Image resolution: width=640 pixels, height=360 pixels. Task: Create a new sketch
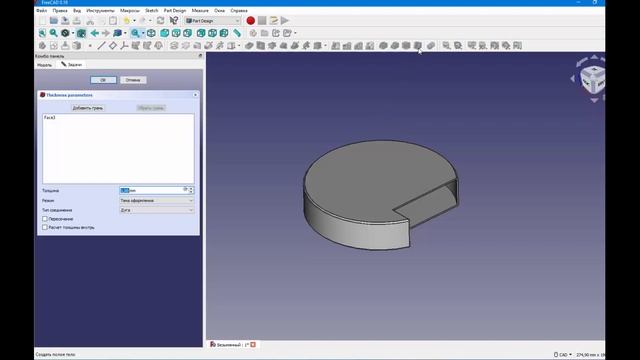[x=53, y=46]
